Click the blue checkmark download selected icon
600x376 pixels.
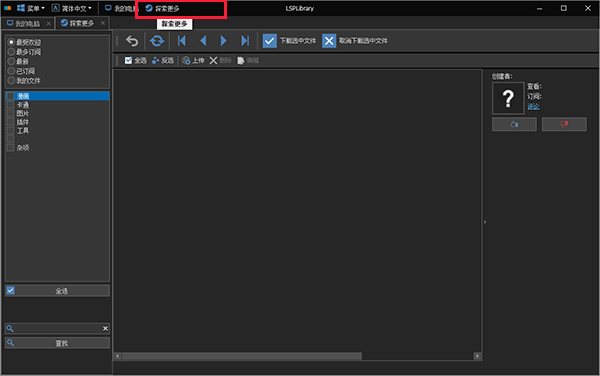[x=269, y=41]
